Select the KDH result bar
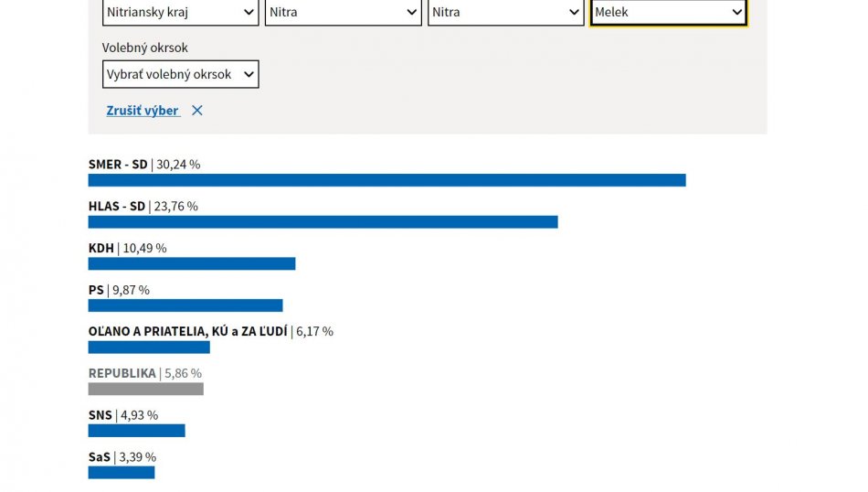 (192, 263)
